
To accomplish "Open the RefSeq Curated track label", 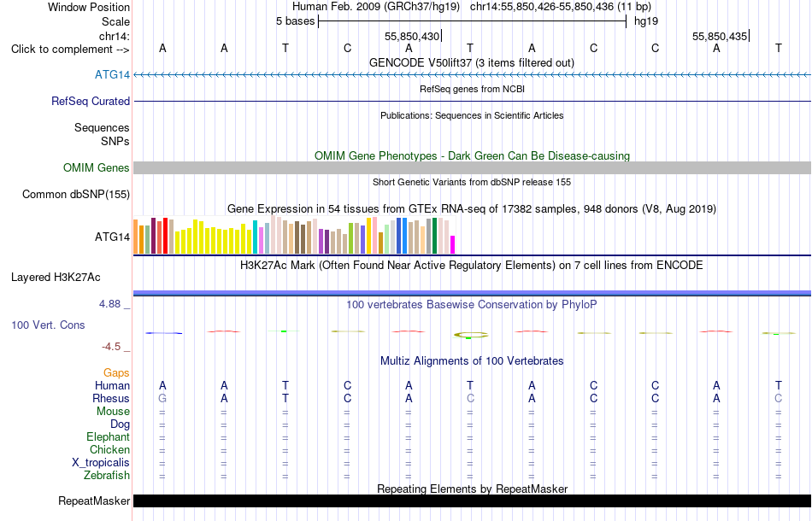I will click(x=91, y=102).
